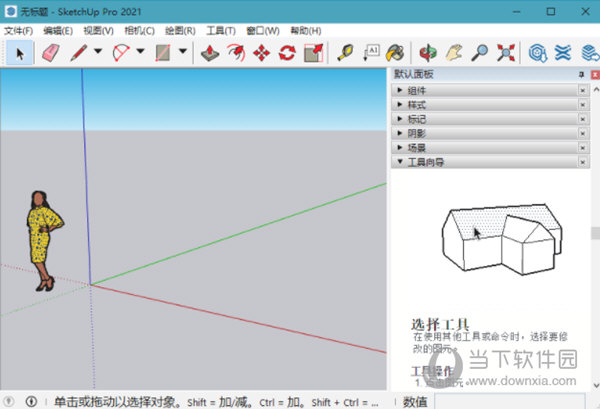The height and width of the screenshot is (409, 600).
Task: Expand the 组件 panel section
Action: click(x=484, y=90)
